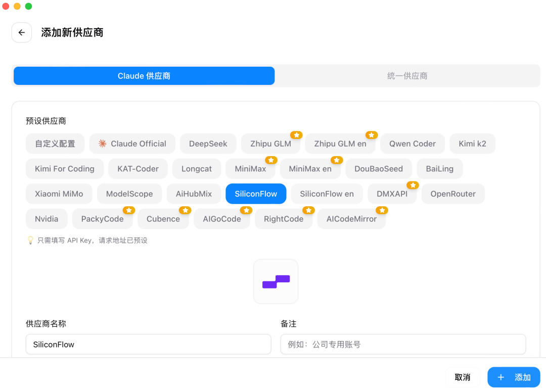Select the ModelScope preset
Screen dimensions: 546x392
coord(129,194)
